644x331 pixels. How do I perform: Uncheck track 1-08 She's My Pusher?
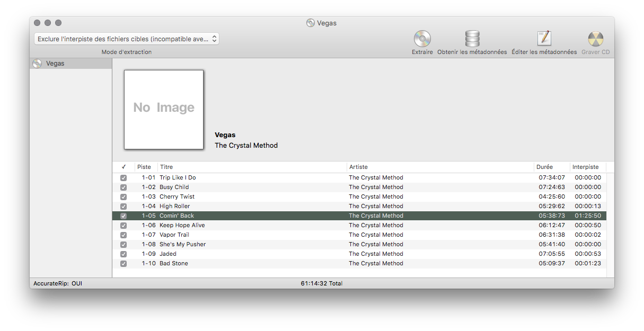tap(123, 245)
